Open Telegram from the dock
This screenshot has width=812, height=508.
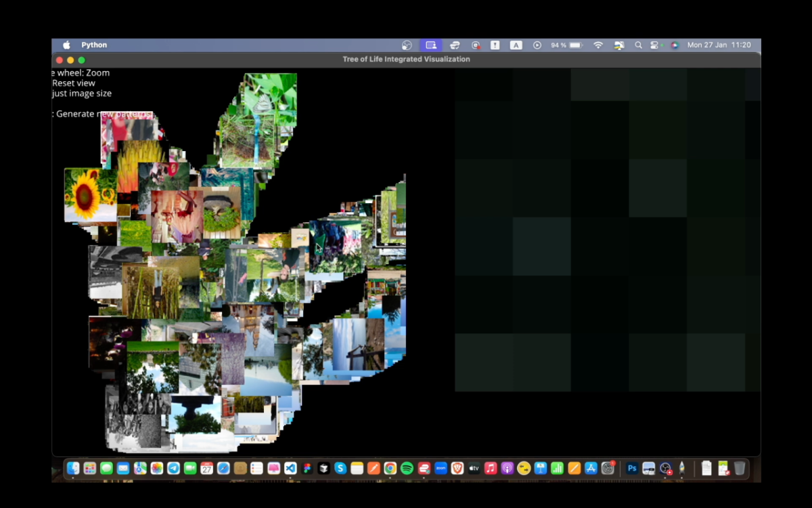pos(173,468)
